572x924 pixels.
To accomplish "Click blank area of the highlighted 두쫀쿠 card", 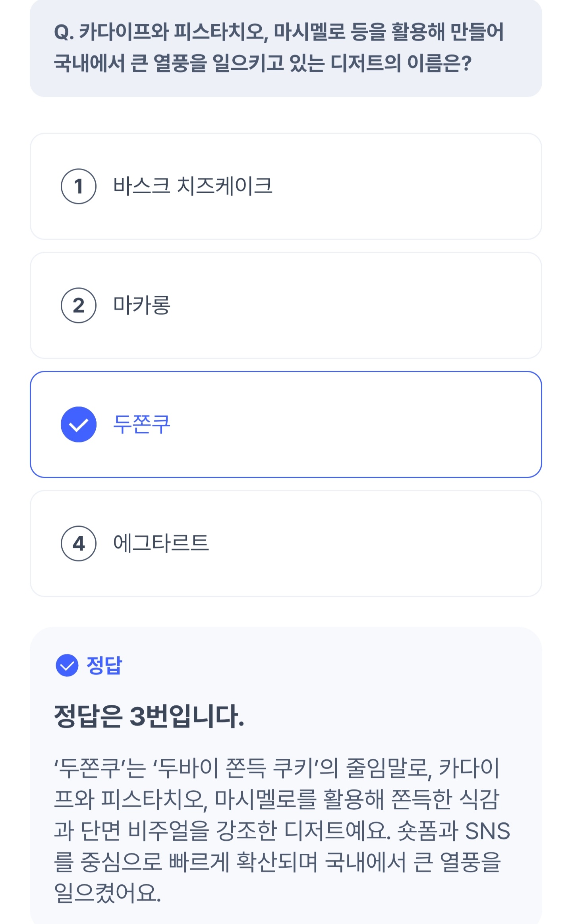I will tap(357, 424).
